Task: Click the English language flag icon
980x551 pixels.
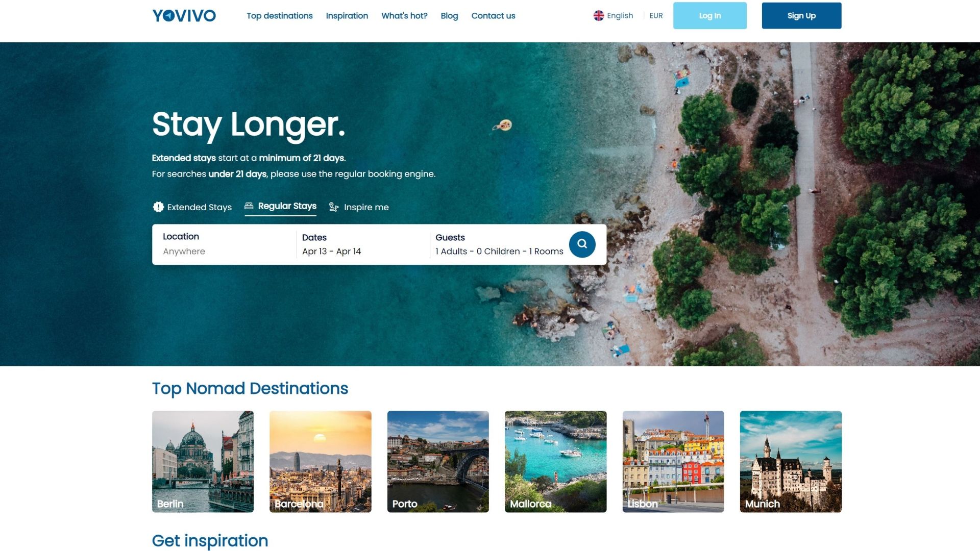Action: 598,15
